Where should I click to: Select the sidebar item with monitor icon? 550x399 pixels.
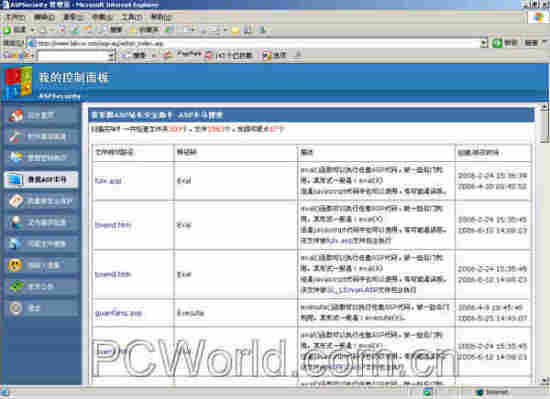(x=41, y=158)
